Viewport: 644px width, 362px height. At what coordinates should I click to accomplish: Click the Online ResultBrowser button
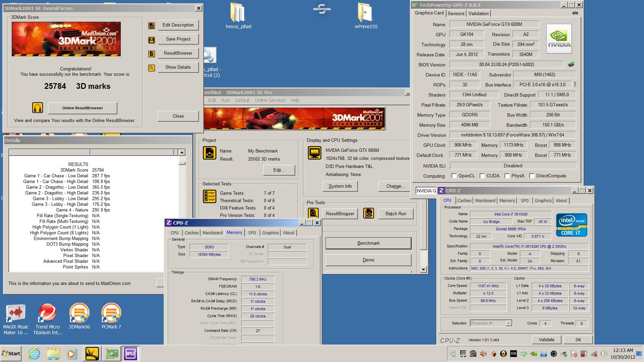(x=83, y=108)
